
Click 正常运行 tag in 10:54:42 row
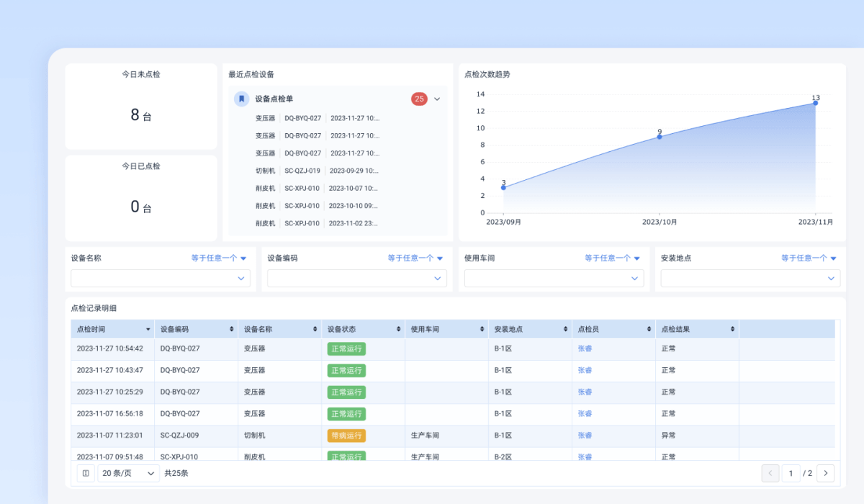[x=346, y=349]
